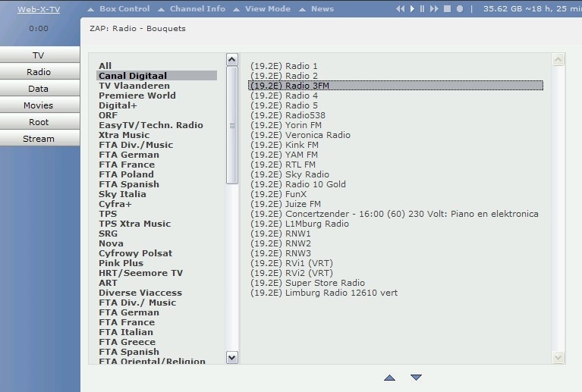
Task: Click the play icon in top bar
Action: (x=412, y=9)
